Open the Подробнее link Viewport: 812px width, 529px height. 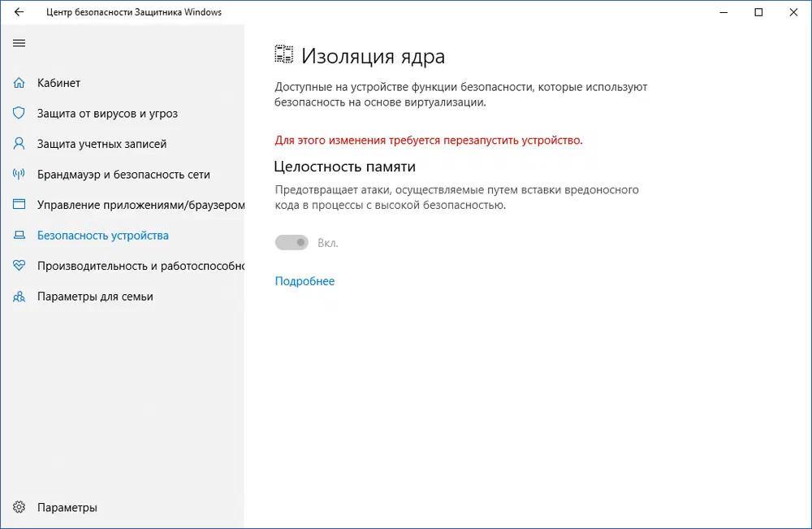tap(304, 280)
